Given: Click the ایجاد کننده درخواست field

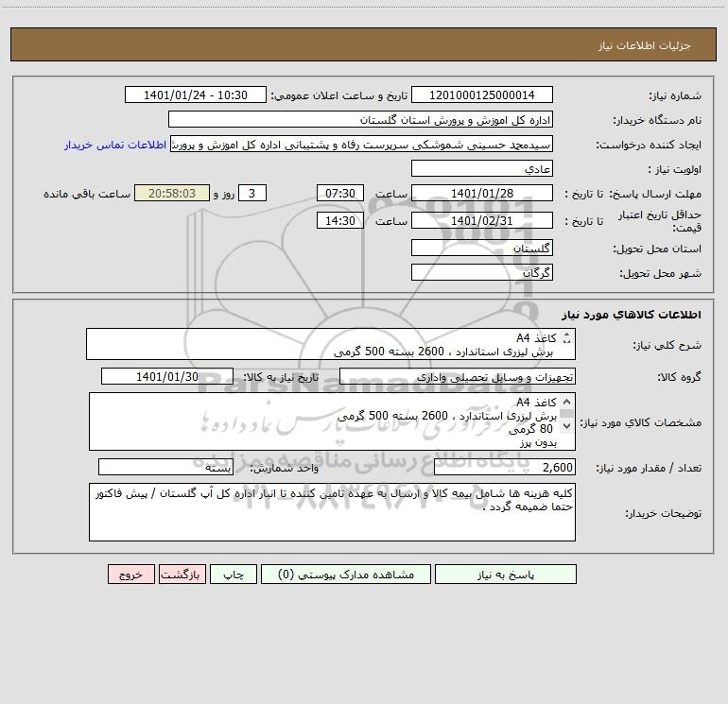Looking at the screenshot, I should tap(362, 145).
